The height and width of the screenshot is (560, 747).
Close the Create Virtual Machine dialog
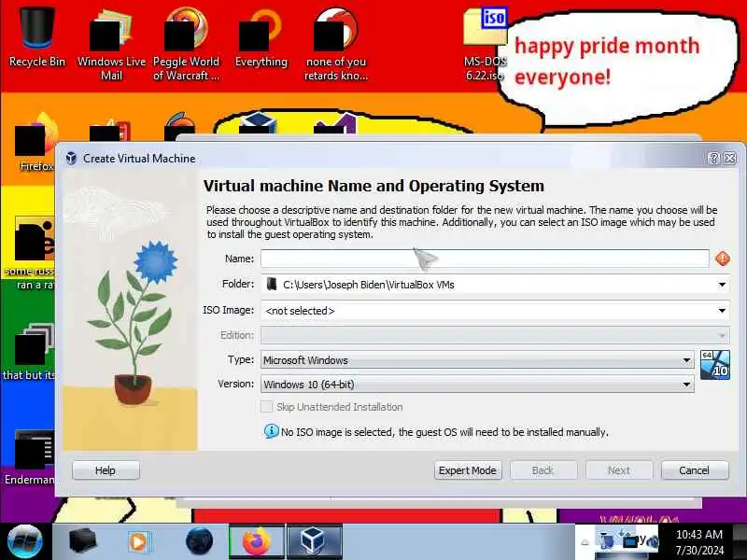coord(730,158)
